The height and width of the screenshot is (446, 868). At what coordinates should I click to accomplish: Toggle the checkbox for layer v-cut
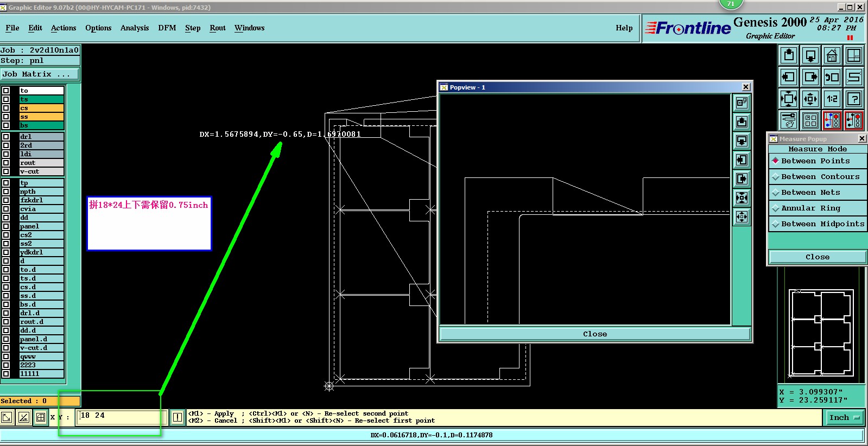tap(6, 171)
